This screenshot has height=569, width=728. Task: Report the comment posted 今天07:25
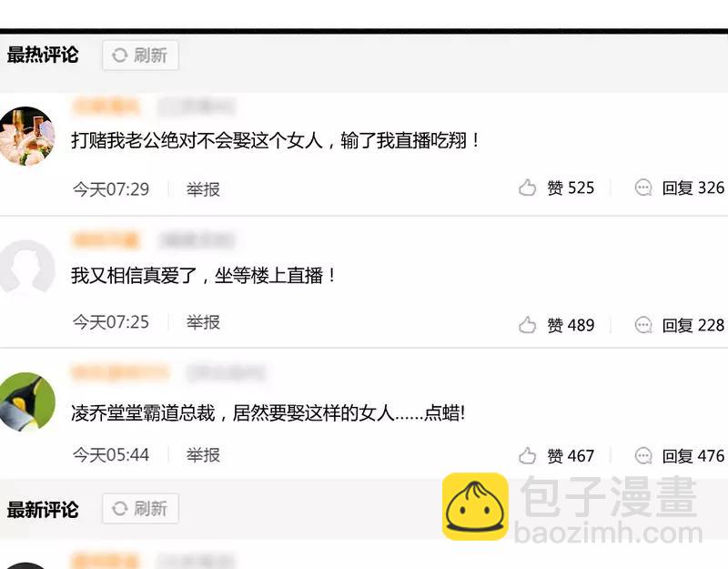click(203, 322)
